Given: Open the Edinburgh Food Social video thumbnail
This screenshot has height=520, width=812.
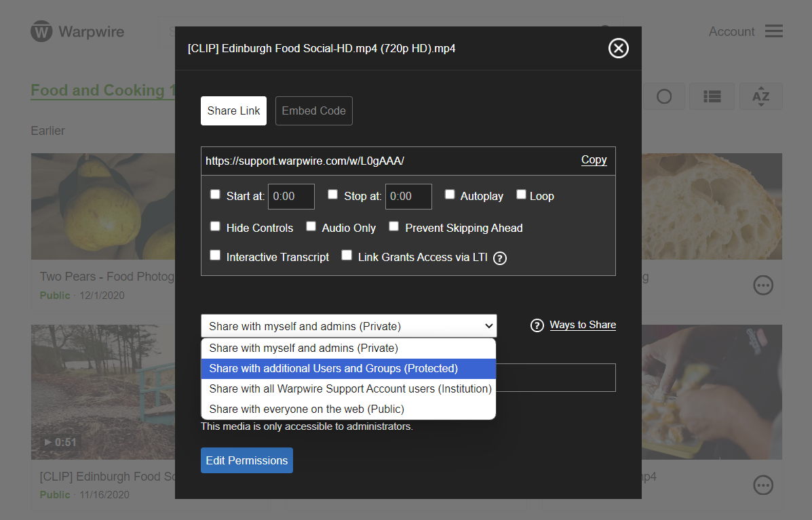Looking at the screenshot, I should coord(103,392).
